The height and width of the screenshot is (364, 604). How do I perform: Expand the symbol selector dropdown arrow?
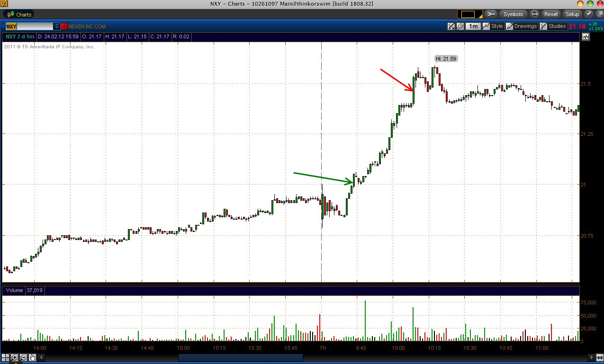(57, 27)
